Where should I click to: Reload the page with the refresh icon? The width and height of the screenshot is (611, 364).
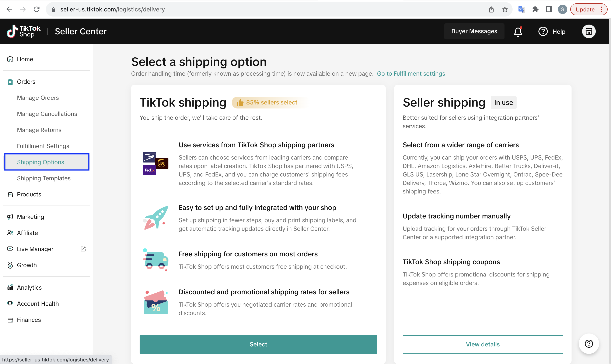(36, 10)
